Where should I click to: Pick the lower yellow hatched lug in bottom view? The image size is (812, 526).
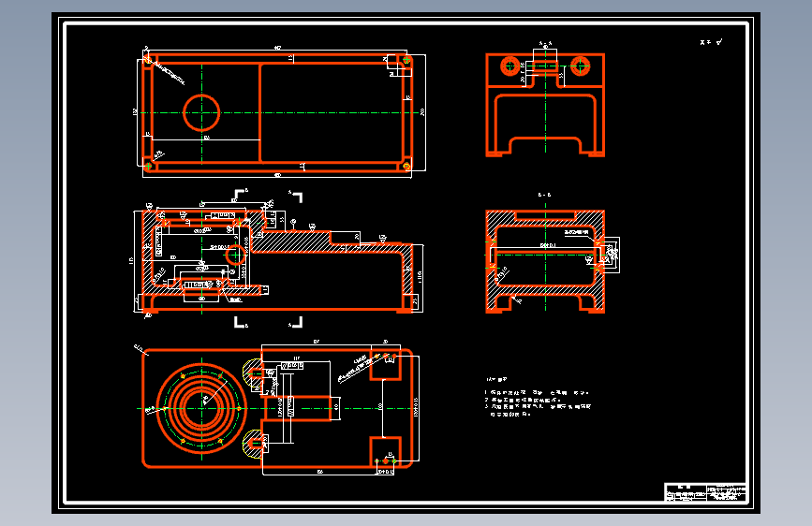(x=252, y=444)
